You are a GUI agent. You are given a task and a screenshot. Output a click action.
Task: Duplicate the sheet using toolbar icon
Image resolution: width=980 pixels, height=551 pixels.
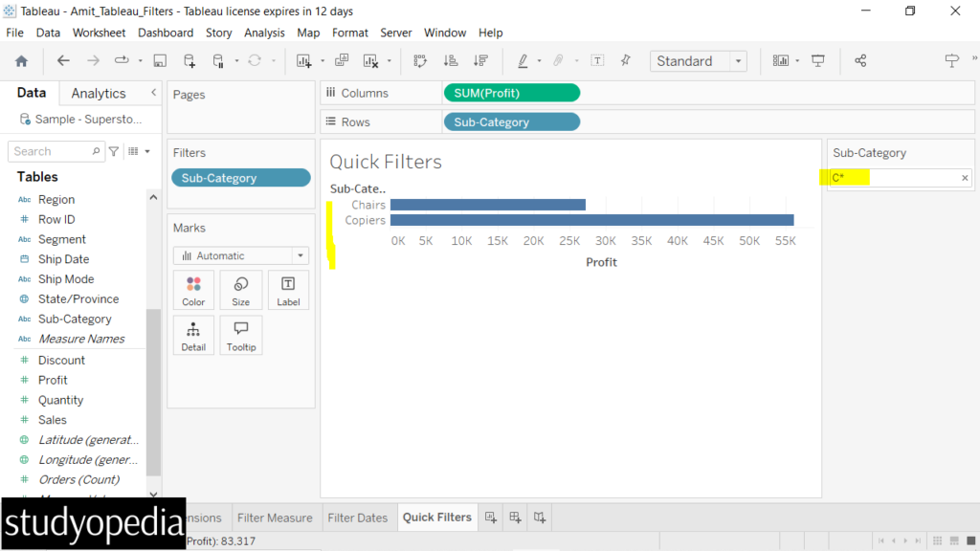(342, 60)
